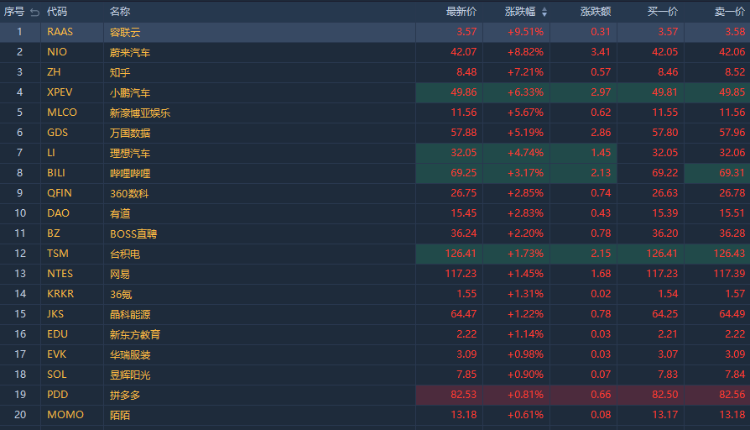
Task: Sort the list by 最新价 column
Action: pyautogui.click(x=461, y=12)
